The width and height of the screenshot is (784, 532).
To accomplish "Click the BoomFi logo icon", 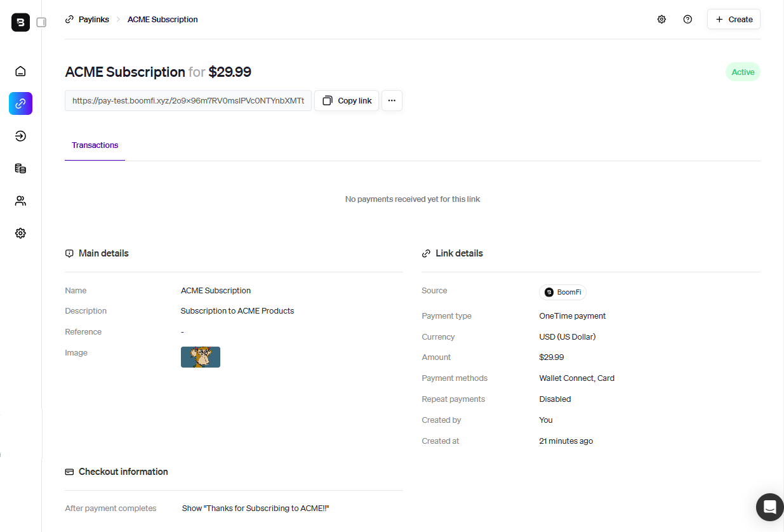I will click(20, 22).
